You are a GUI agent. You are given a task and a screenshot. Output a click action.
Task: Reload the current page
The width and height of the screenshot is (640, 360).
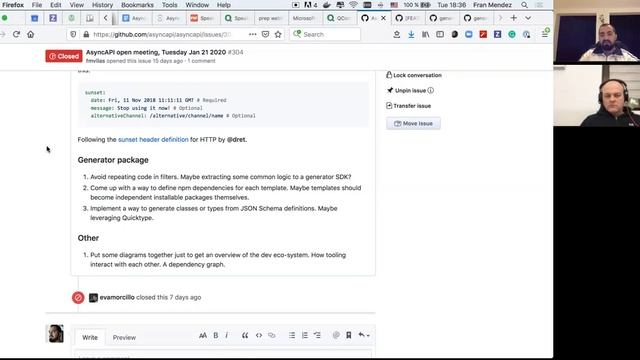pyautogui.click(x=16, y=34)
